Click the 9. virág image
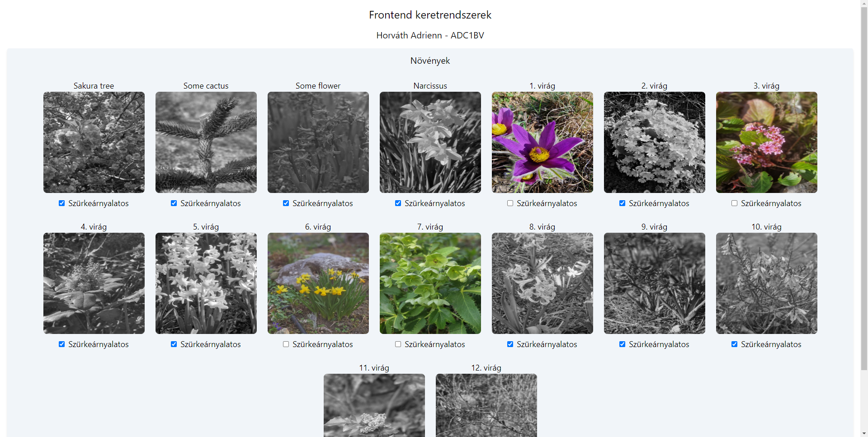 click(x=655, y=283)
